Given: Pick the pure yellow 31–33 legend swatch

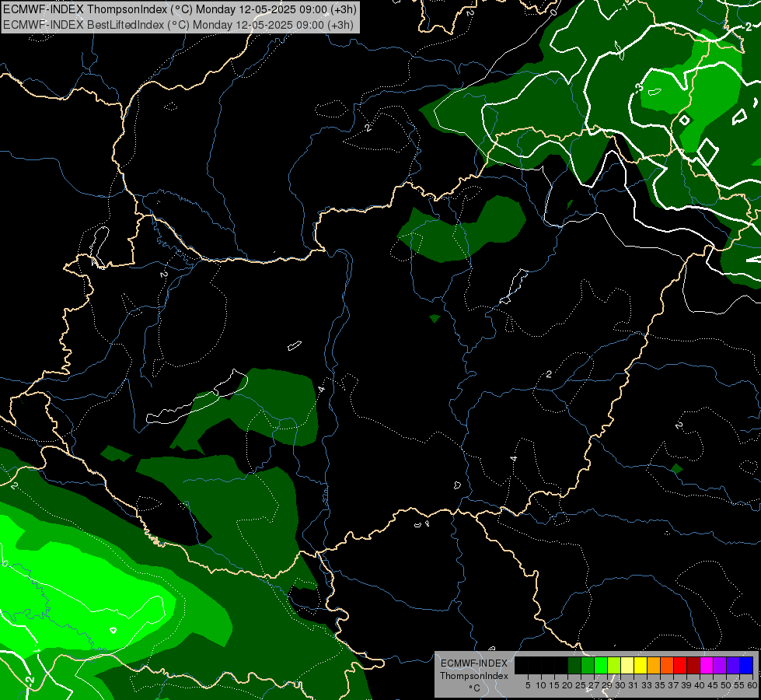Looking at the screenshot, I should click(641, 665).
